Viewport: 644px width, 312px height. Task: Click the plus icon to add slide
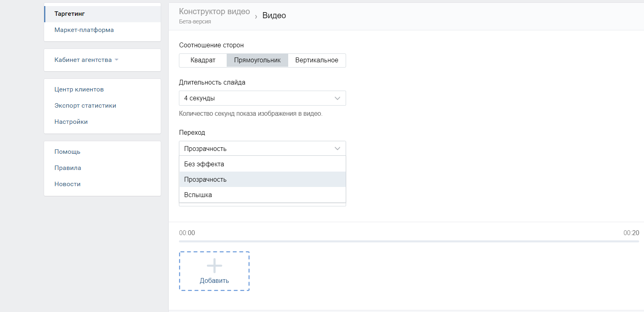[214, 266]
